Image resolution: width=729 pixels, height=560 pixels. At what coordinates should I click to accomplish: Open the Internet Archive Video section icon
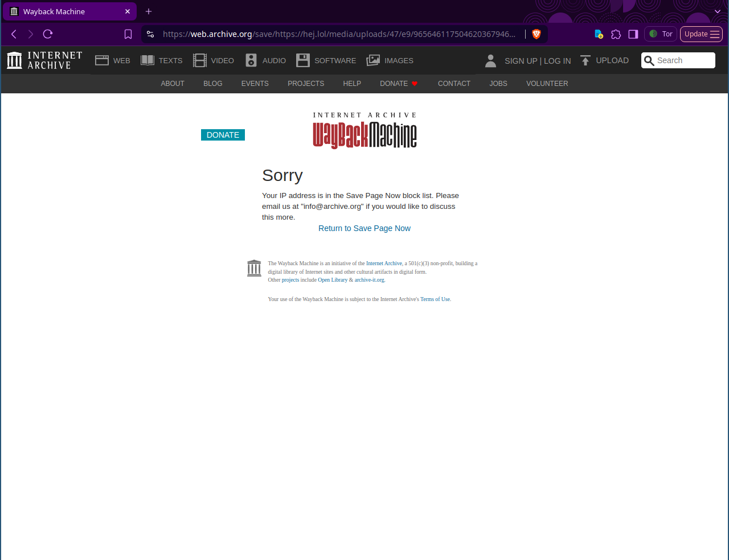tap(200, 60)
